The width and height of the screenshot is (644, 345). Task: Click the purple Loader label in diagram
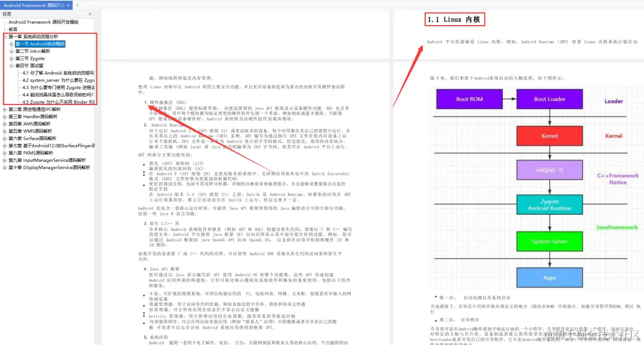pyautogui.click(x=614, y=101)
